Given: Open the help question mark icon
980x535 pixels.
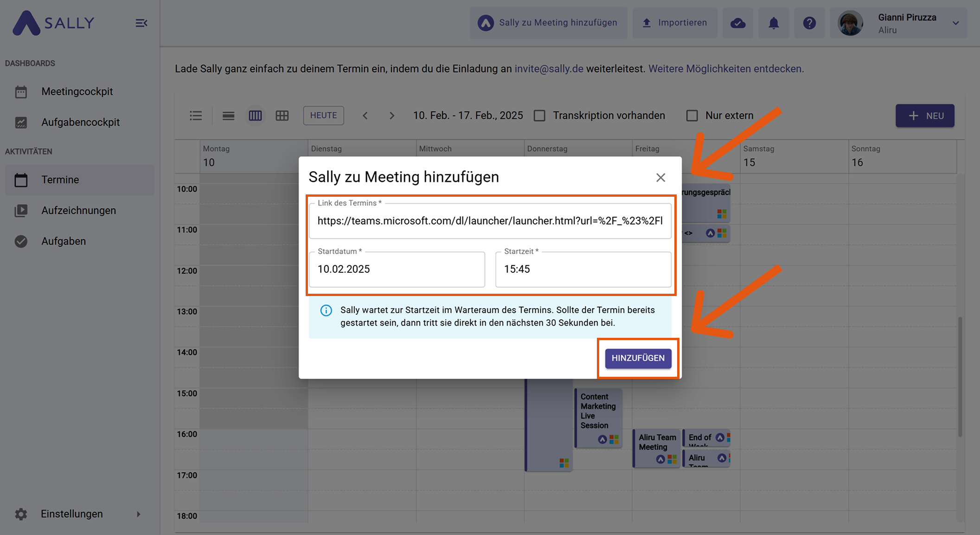Looking at the screenshot, I should pyautogui.click(x=809, y=23).
